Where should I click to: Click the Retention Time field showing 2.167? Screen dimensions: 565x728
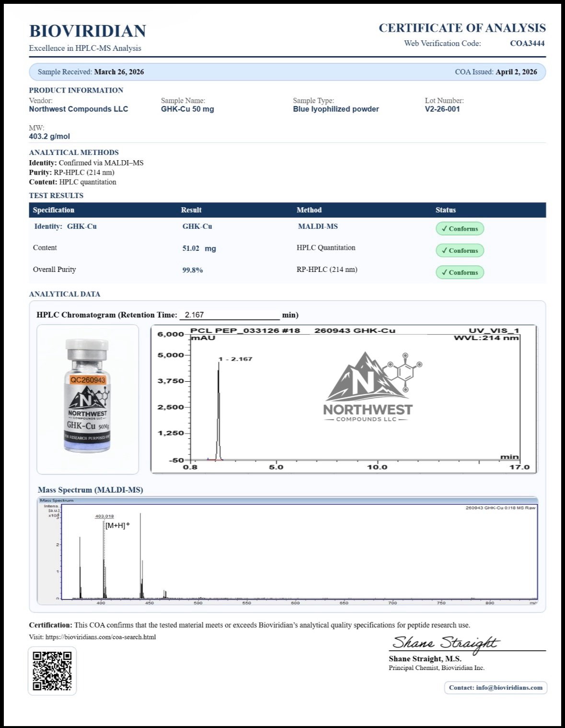[x=229, y=315]
